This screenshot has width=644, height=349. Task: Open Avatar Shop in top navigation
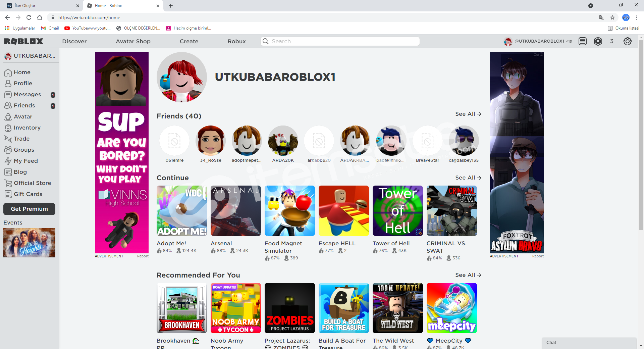point(133,41)
